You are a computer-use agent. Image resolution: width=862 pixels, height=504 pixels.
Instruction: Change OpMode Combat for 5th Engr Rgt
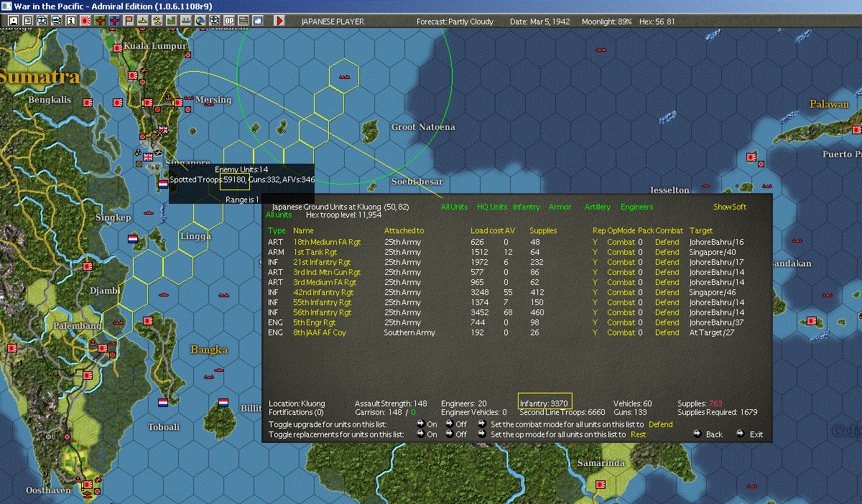coord(621,322)
